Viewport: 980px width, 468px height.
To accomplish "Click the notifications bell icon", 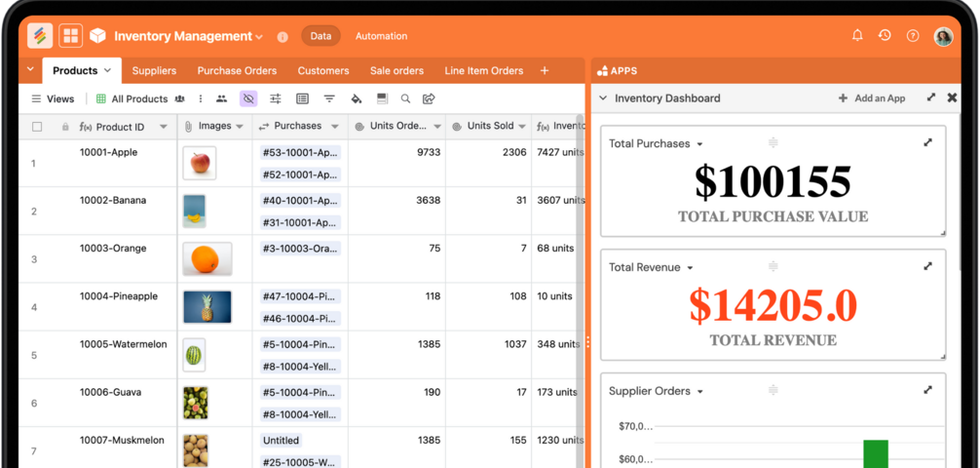I will pos(857,36).
